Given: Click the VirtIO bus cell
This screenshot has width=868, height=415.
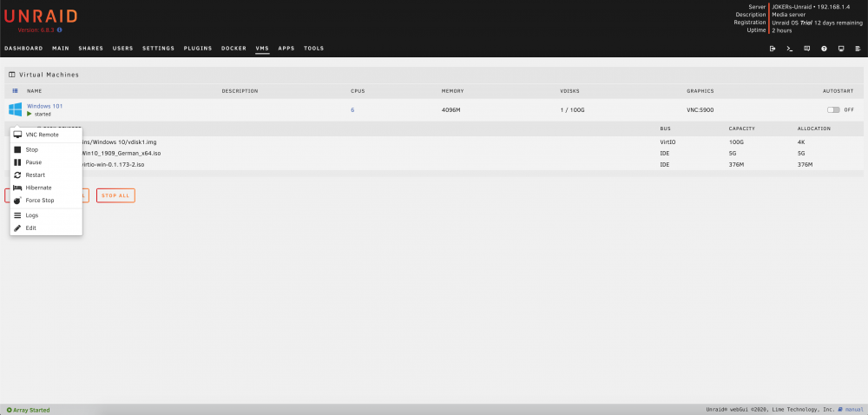Looking at the screenshot, I should (668, 142).
